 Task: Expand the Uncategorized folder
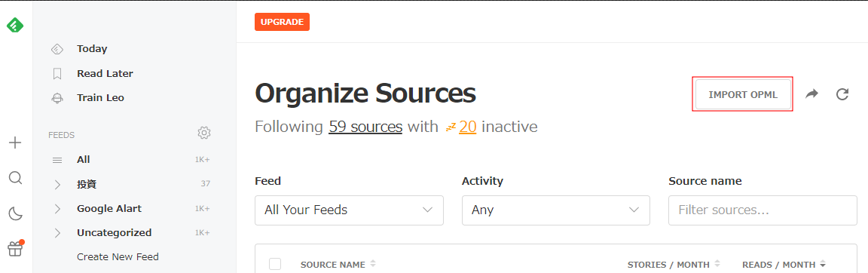coord(57,233)
